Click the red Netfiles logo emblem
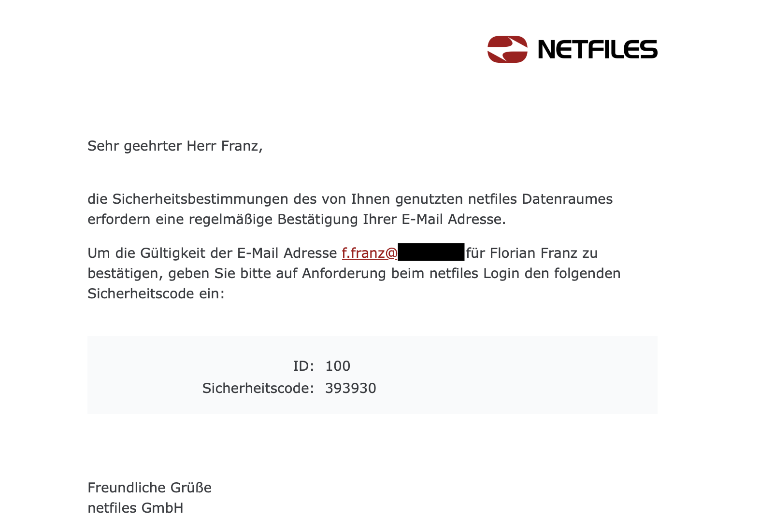Screen dimensions: 774x532 coord(507,49)
